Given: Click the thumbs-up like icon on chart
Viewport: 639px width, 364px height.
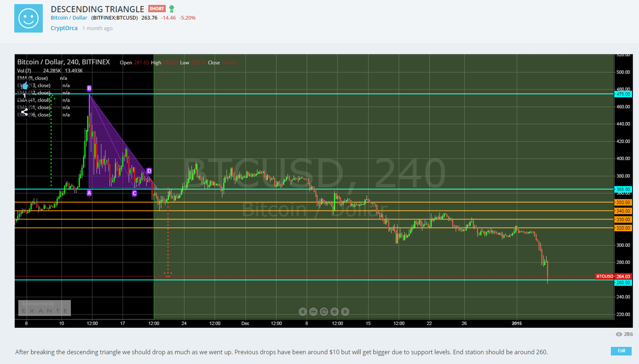Looking at the screenshot, I should [24, 85].
